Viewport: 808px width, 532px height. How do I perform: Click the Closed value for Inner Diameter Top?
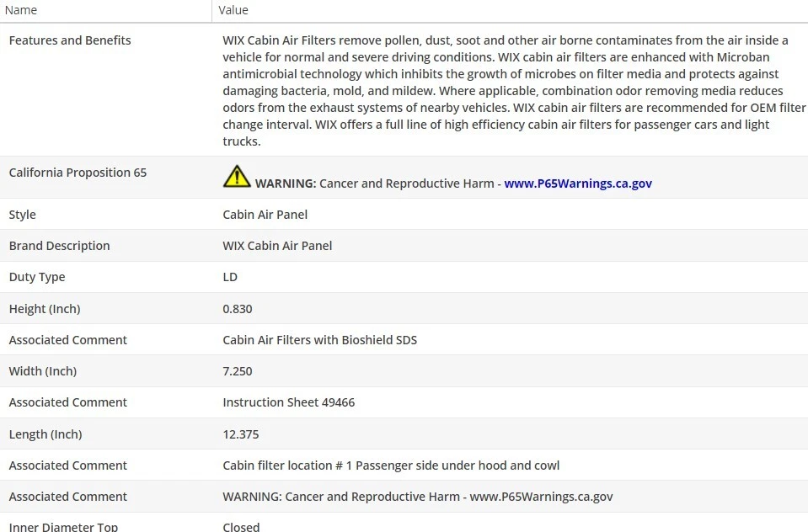(241, 527)
